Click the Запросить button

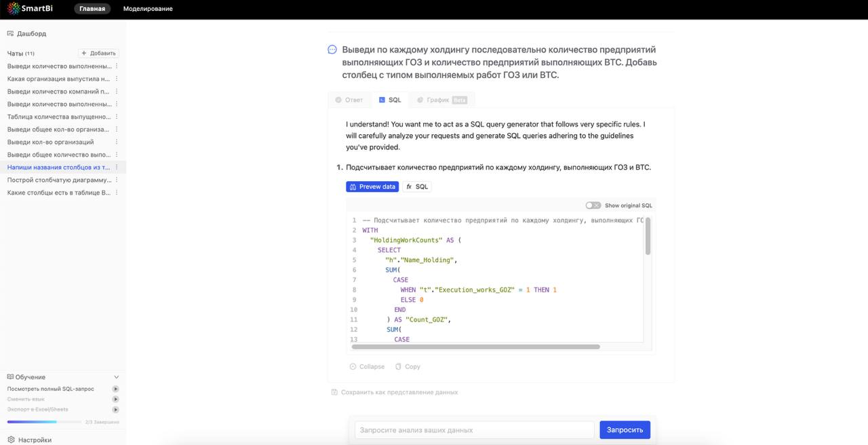coord(625,430)
